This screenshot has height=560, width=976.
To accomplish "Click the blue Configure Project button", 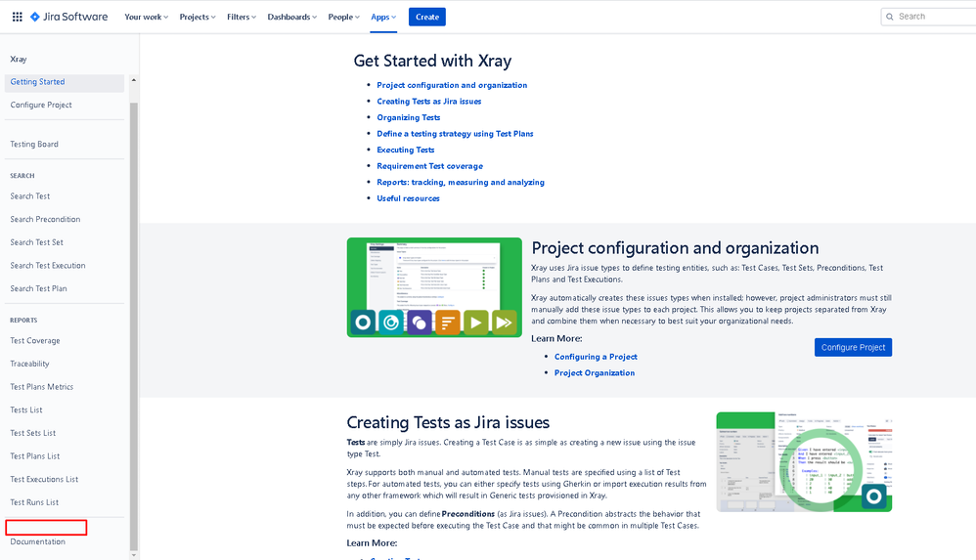I will pyautogui.click(x=853, y=347).
